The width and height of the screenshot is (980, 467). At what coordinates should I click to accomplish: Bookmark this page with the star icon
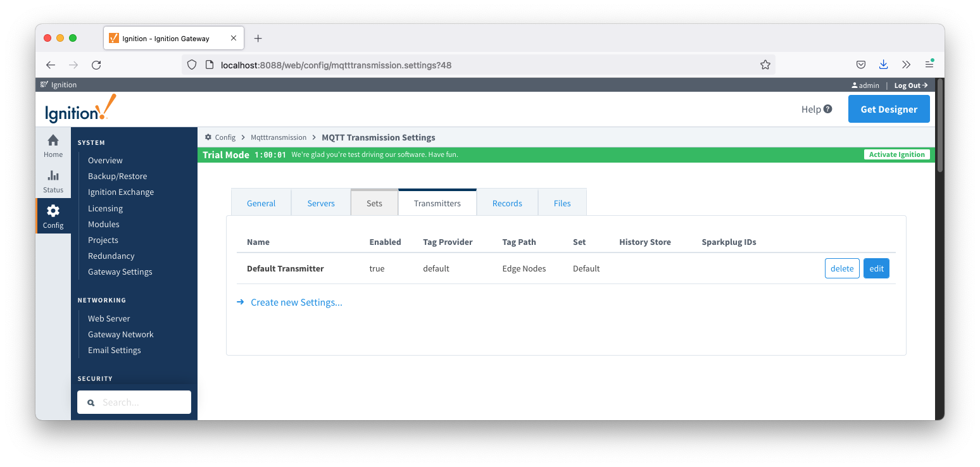(765, 65)
